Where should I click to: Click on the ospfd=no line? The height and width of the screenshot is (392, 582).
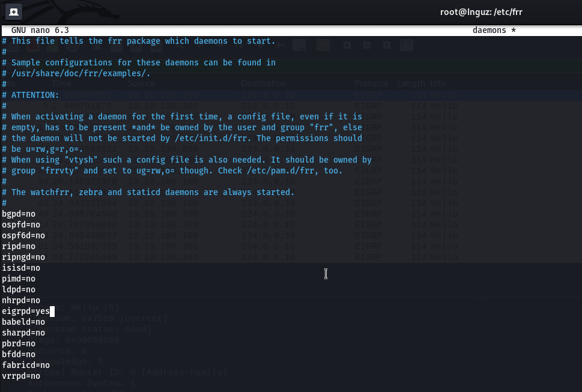pyautogui.click(x=21, y=225)
